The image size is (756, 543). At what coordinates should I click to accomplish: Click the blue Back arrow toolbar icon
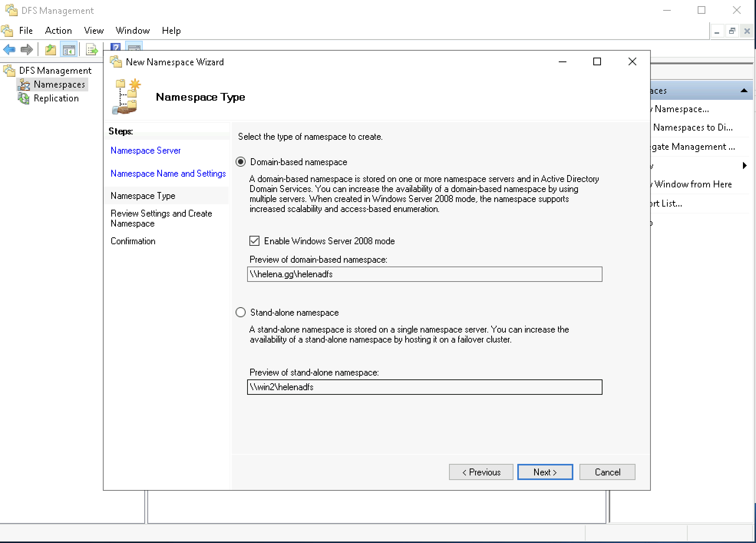pos(9,50)
